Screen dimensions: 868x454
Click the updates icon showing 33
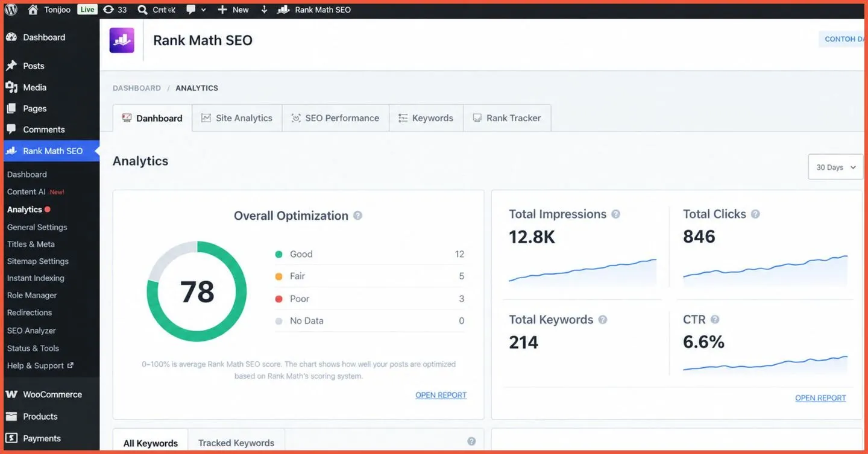coord(108,10)
